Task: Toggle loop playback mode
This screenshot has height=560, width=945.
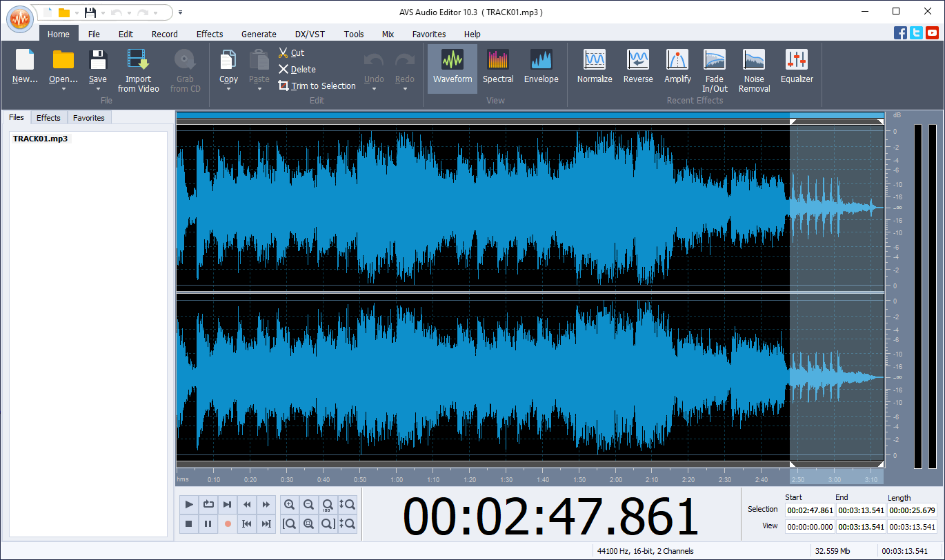Action: tap(208, 505)
